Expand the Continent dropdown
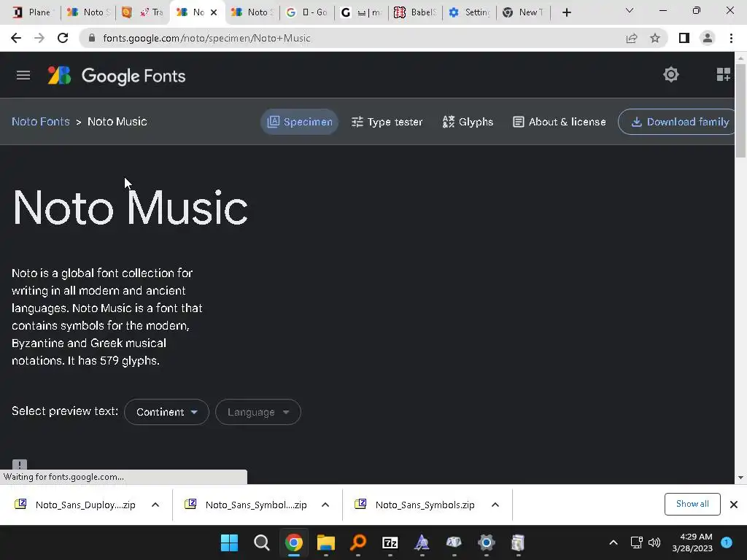 167,412
